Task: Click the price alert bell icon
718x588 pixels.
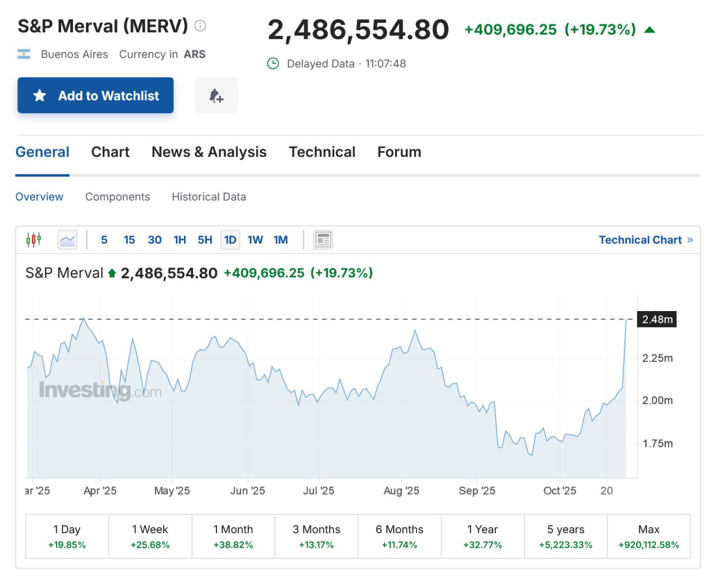Action: pyautogui.click(x=217, y=96)
